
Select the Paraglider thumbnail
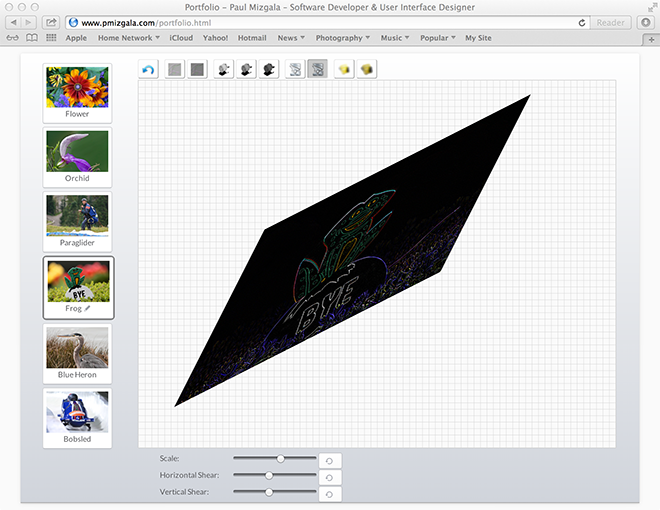[x=77, y=222]
